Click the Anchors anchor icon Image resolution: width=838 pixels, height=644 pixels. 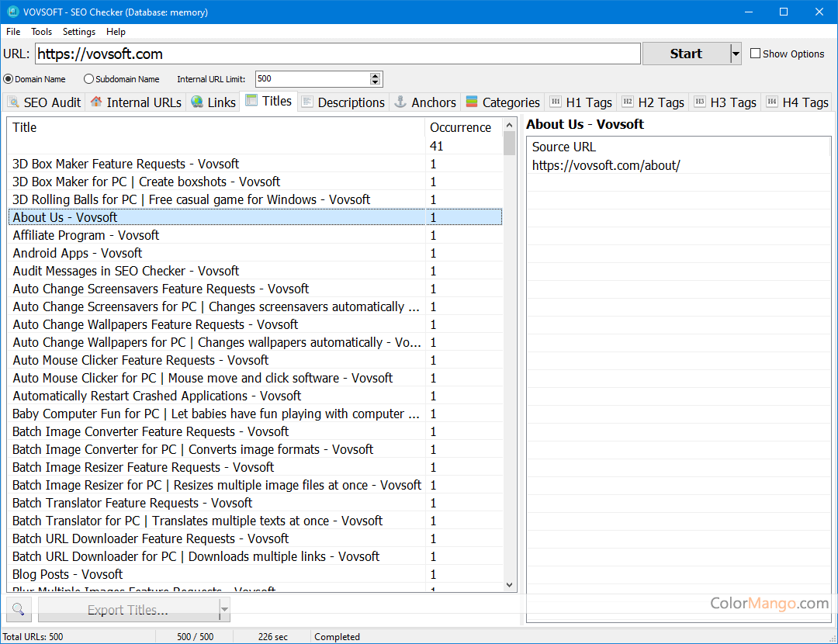[400, 102]
